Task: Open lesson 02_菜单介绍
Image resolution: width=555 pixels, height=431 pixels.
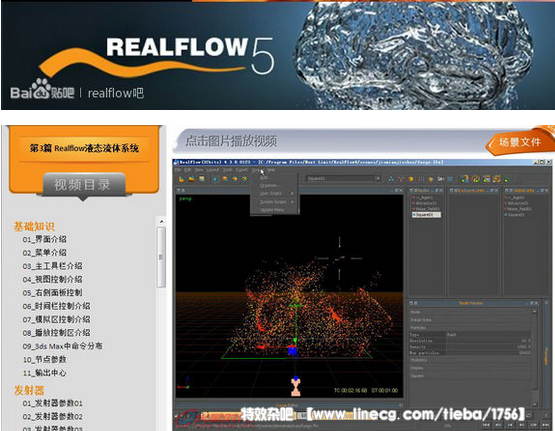Action: 45,252
